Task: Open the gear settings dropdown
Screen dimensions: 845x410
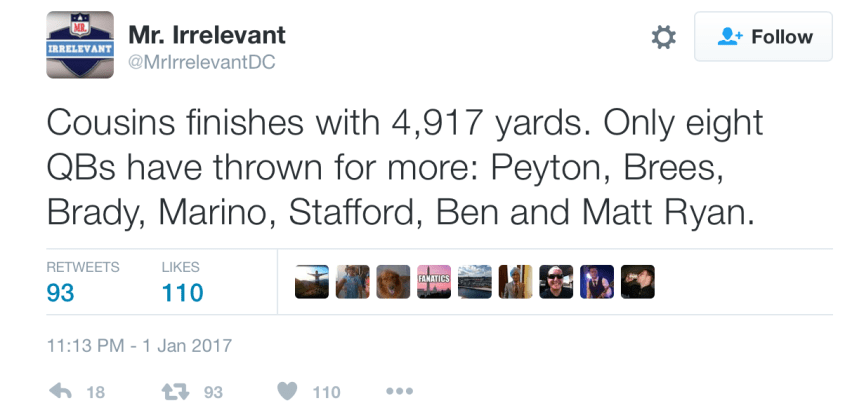Action: pos(663,38)
